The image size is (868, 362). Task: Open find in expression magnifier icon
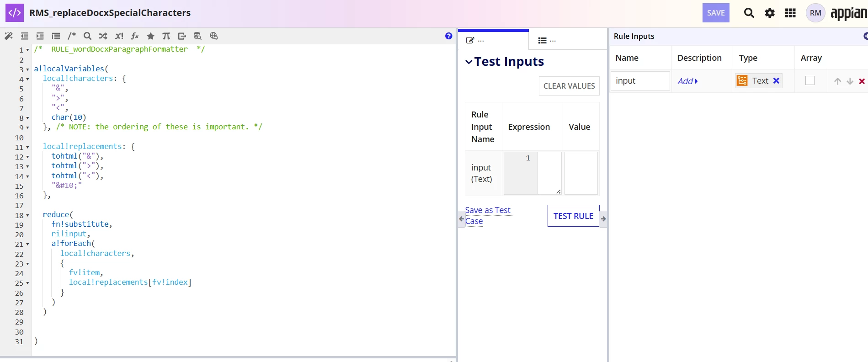[88, 36]
